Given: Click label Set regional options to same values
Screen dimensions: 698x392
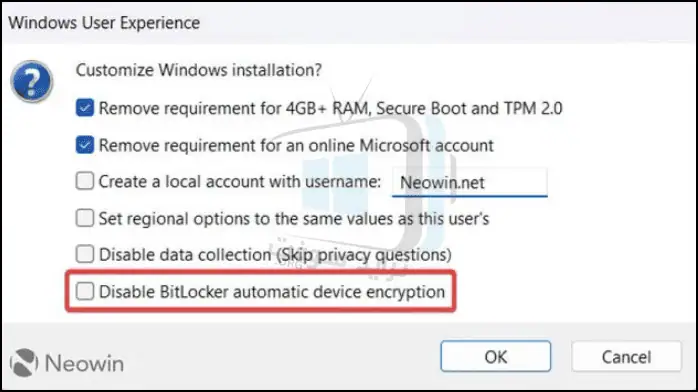Looking at the screenshot, I should (x=294, y=218).
